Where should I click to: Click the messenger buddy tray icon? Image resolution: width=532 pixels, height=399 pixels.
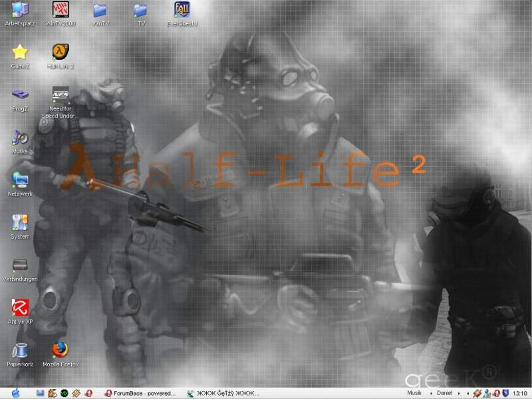coord(487,393)
